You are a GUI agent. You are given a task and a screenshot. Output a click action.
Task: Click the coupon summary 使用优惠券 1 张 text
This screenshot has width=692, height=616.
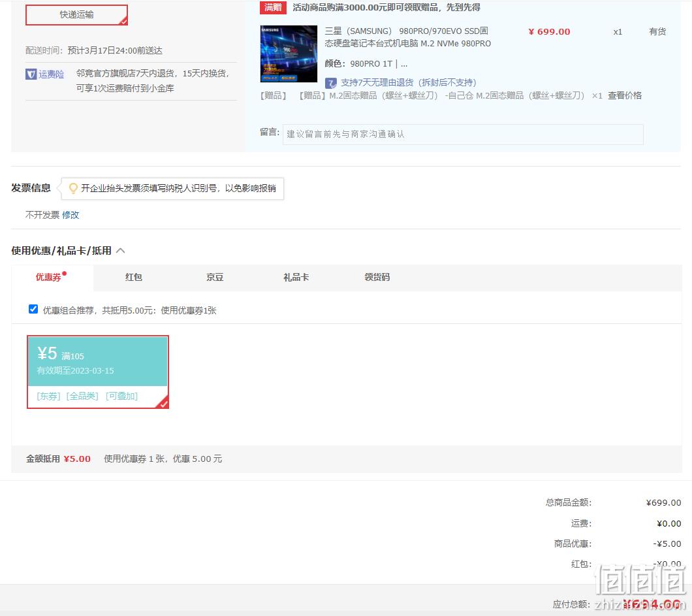pos(163,459)
